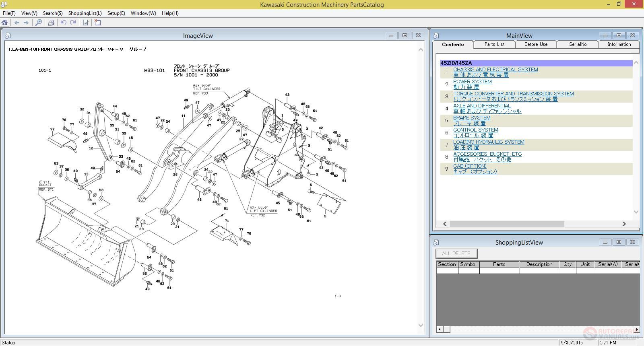
Task: Click the Qty column header
Action: coord(568,264)
